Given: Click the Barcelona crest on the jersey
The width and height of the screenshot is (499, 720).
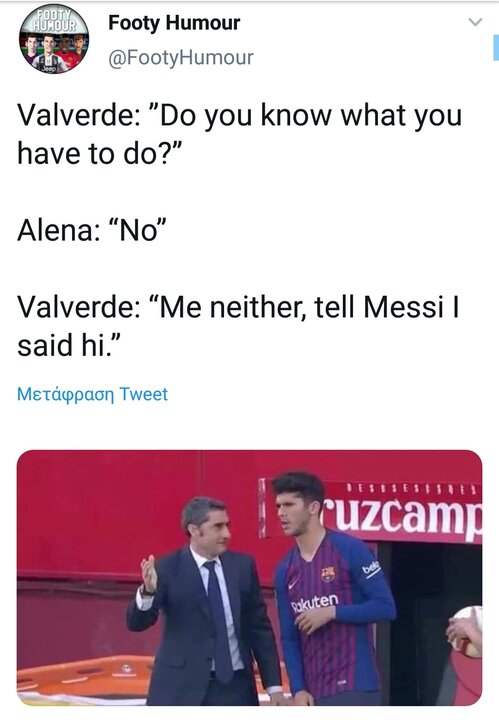Looking at the screenshot, I should pos(328,574).
